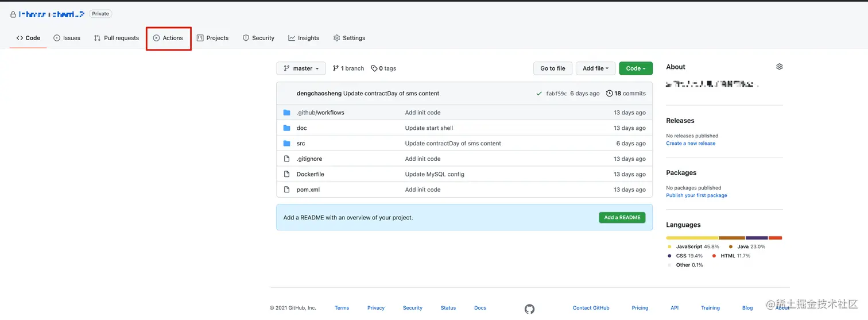Image resolution: width=868 pixels, height=320 pixels.
Task: Open the 1 branch link
Action: [348, 68]
